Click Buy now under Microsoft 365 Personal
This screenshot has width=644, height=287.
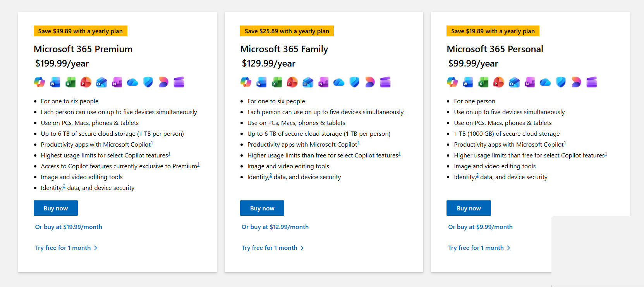click(469, 208)
